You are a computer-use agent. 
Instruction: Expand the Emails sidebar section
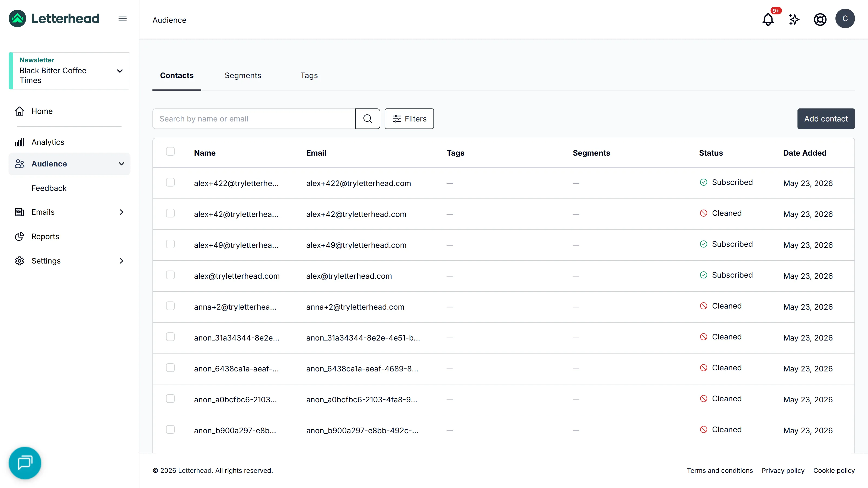click(69, 212)
